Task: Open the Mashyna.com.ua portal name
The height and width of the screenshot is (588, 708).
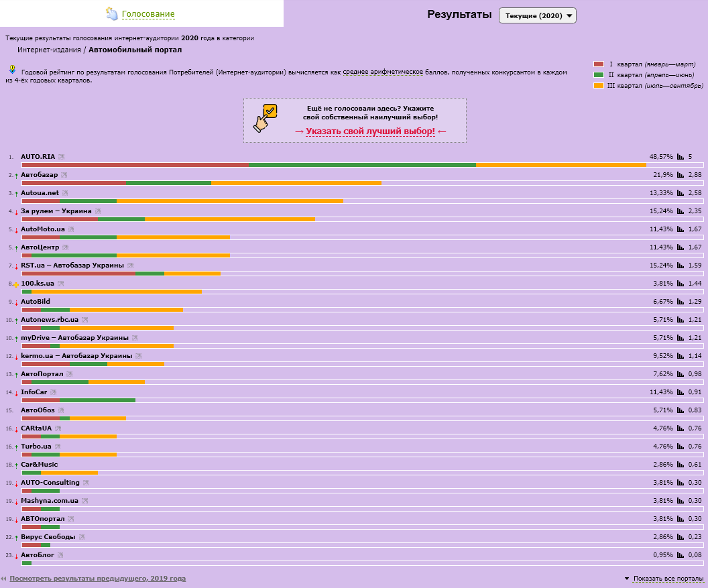Action: click(50, 500)
